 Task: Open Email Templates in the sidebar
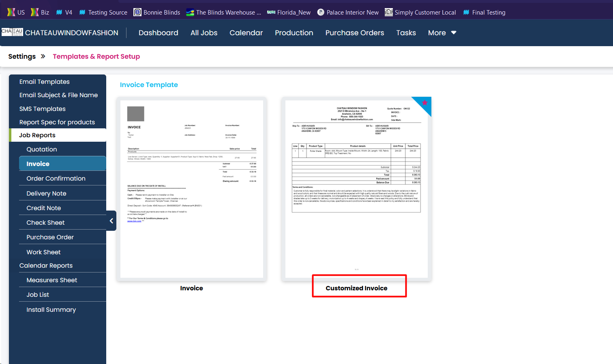point(45,82)
